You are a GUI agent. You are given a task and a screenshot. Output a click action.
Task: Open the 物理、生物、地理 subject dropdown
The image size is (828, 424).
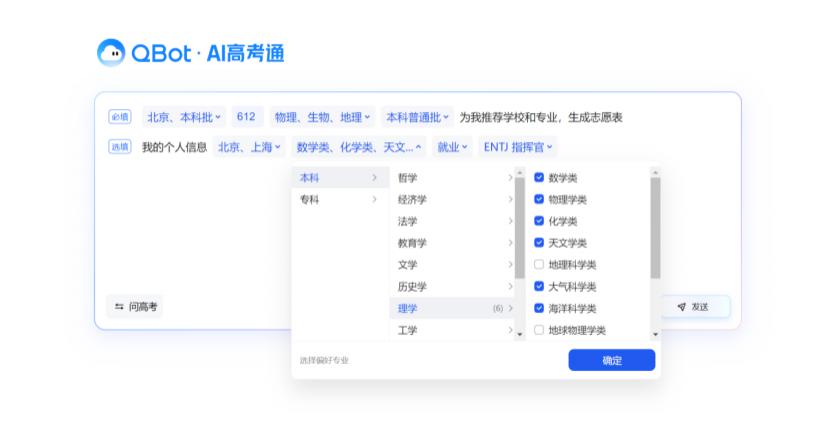[x=322, y=117]
